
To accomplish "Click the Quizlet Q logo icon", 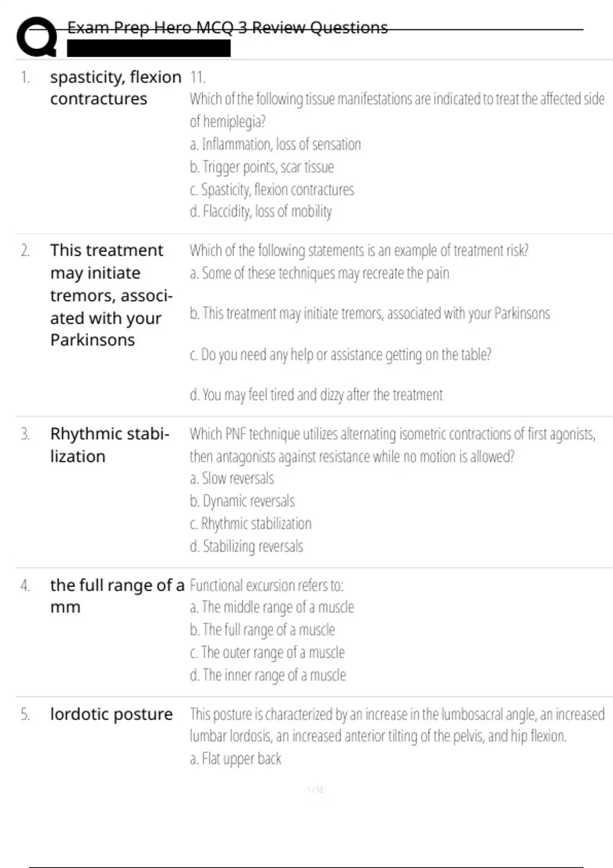I will pos(37,37).
